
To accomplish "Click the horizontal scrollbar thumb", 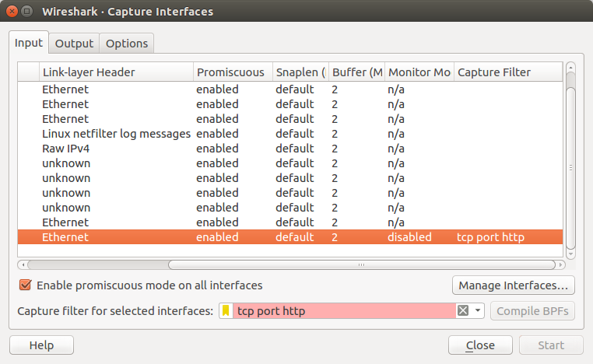I will [x=362, y=264].
